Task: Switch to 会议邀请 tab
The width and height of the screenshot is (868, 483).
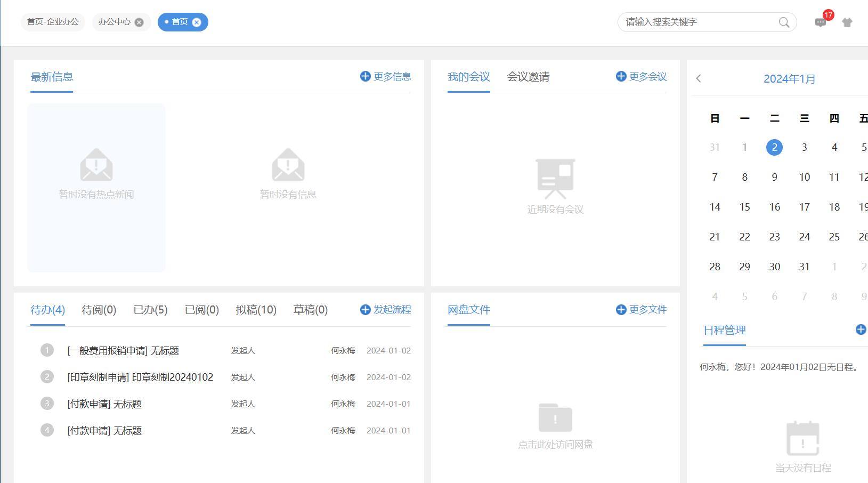Action: (x=528, y=77)
